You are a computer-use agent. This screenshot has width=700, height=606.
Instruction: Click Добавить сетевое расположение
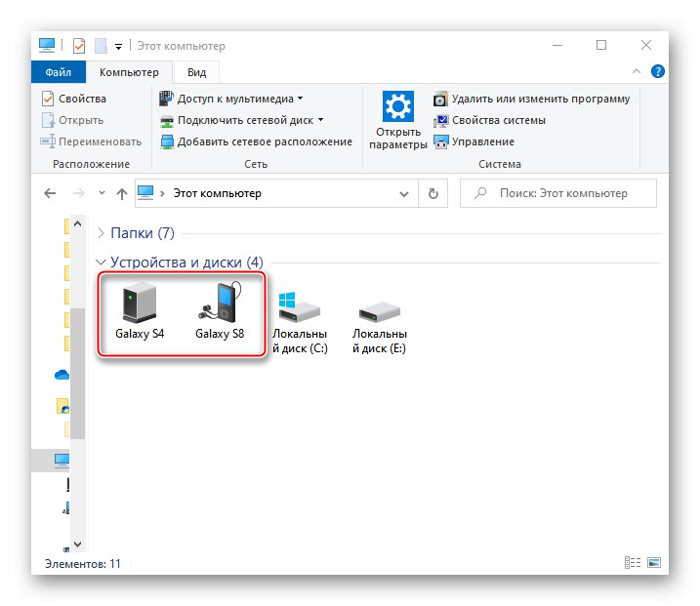tap(256, 141)
